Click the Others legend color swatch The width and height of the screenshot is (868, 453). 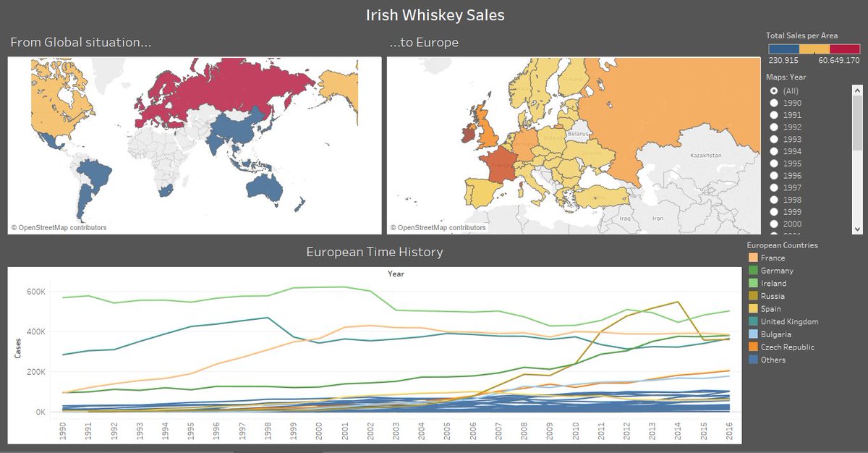pos(752,360)
